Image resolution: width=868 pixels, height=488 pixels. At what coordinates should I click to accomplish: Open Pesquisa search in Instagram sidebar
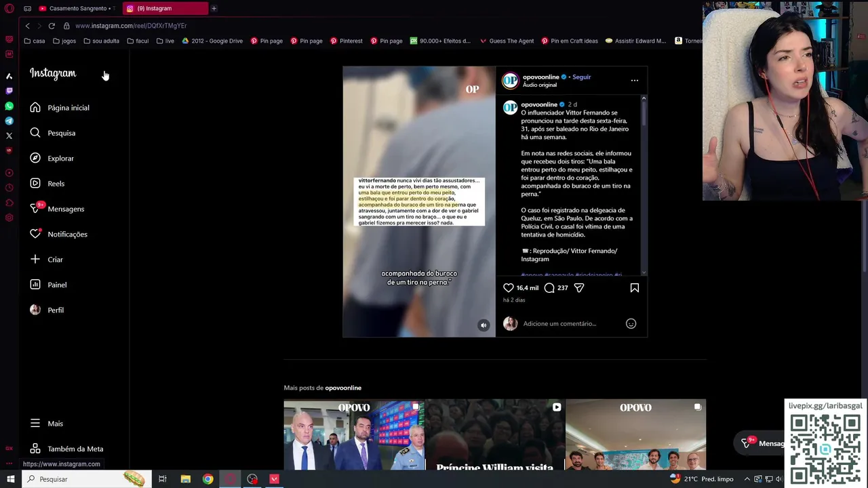[x=52, y=133]
